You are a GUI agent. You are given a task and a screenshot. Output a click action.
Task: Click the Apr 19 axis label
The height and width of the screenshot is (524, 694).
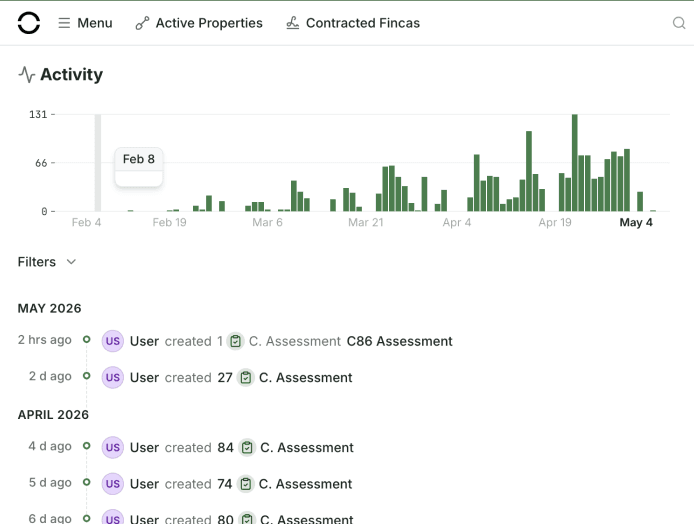555,222
